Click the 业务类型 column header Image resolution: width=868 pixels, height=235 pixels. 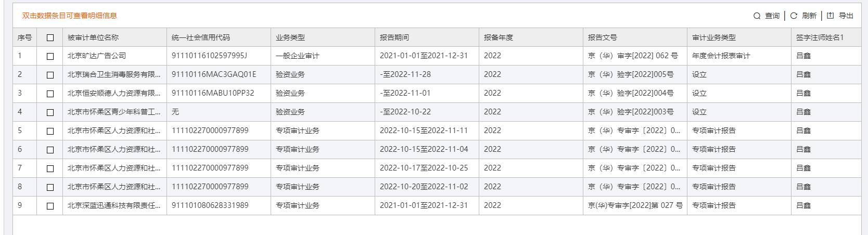tap(290, 37)
